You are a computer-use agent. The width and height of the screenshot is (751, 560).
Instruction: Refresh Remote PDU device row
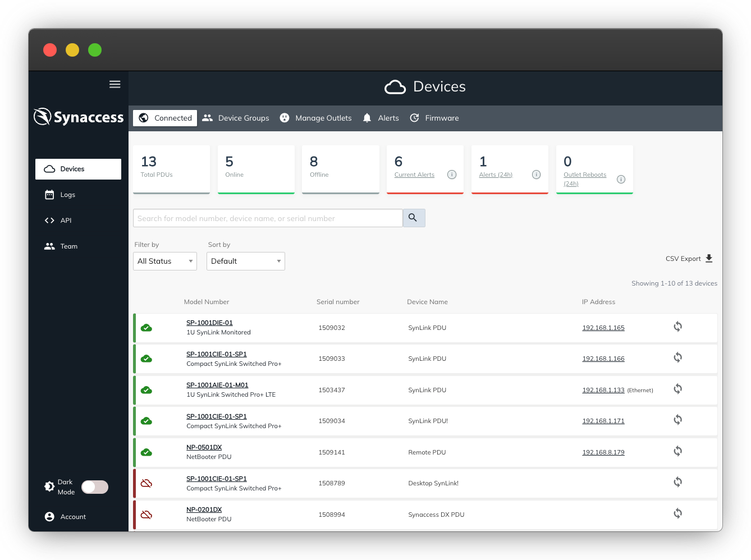678,451
